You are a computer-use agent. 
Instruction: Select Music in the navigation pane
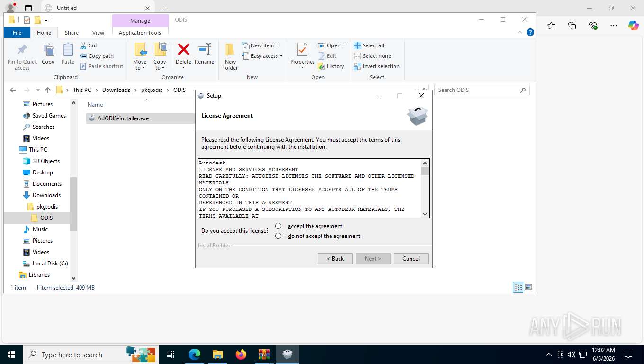click(40, 229)
